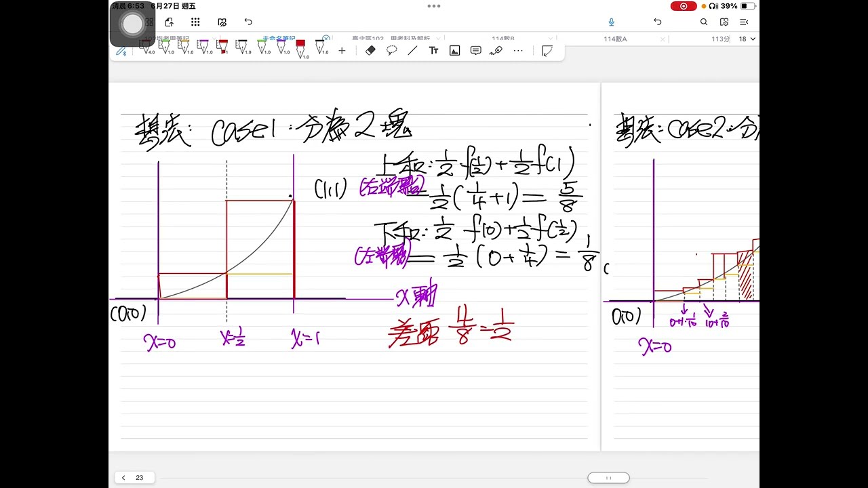Tap the red screen recording indicator

[x=684, y=6]
